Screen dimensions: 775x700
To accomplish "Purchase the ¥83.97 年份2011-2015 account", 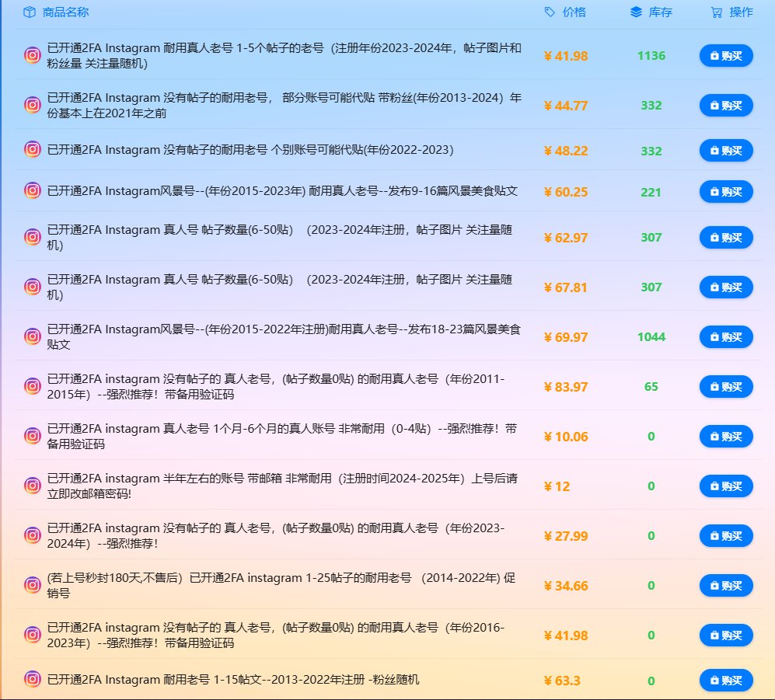I will [x=726, y=387].
